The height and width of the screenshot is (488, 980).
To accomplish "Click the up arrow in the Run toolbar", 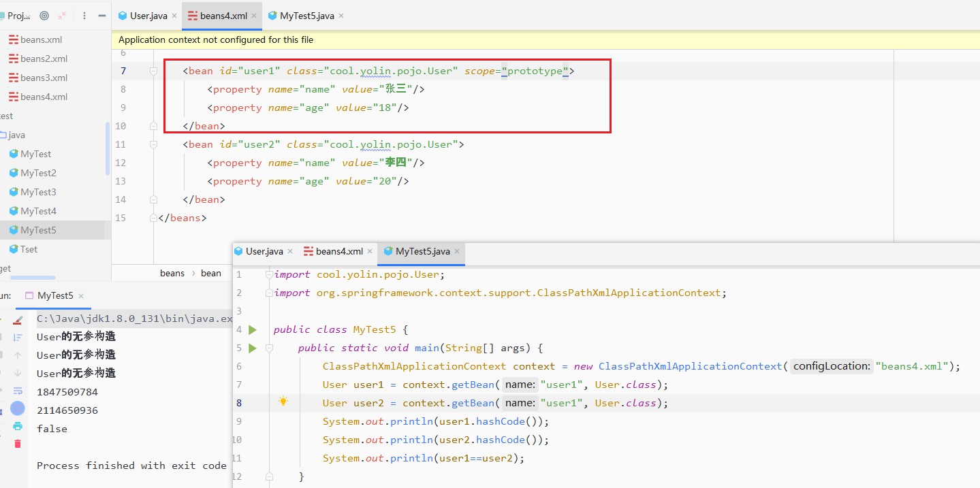I will click(x=18, y=355).
